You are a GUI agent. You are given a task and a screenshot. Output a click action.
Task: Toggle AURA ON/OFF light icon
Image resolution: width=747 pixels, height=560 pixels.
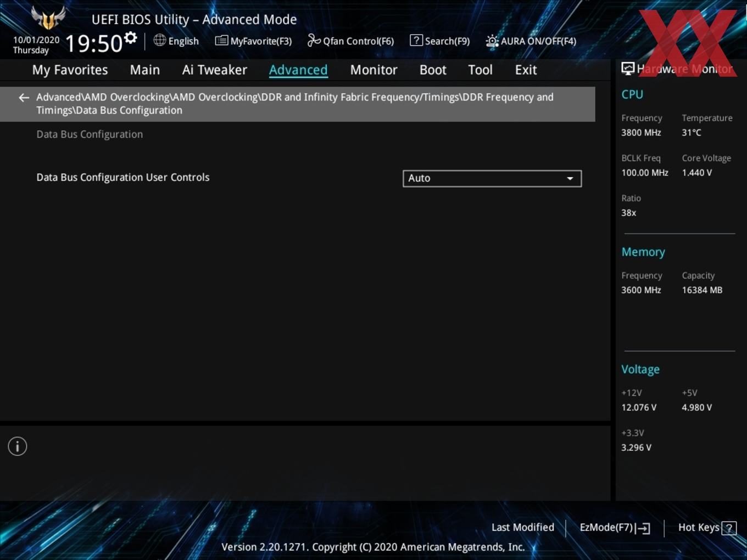492,41
